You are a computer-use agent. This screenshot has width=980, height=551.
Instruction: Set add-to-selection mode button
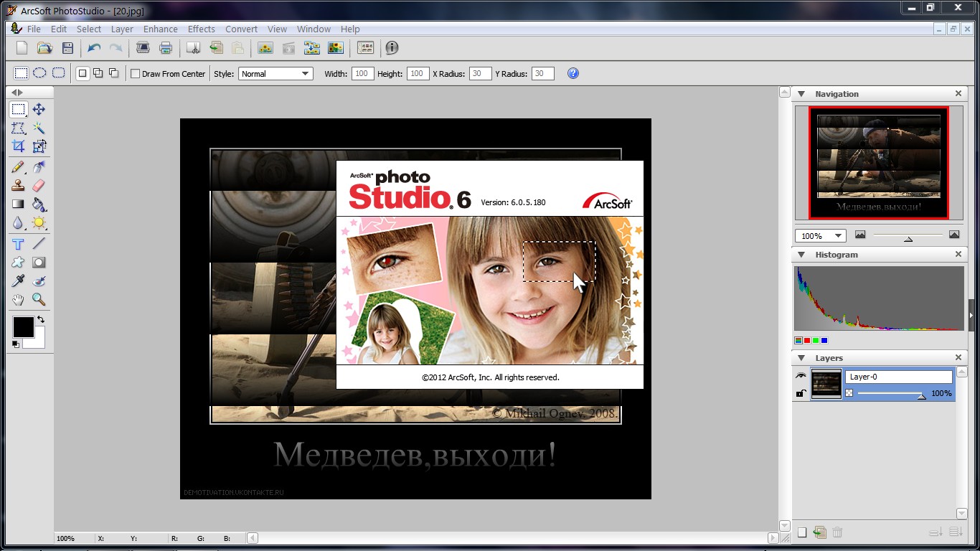(x=98, y=73)
